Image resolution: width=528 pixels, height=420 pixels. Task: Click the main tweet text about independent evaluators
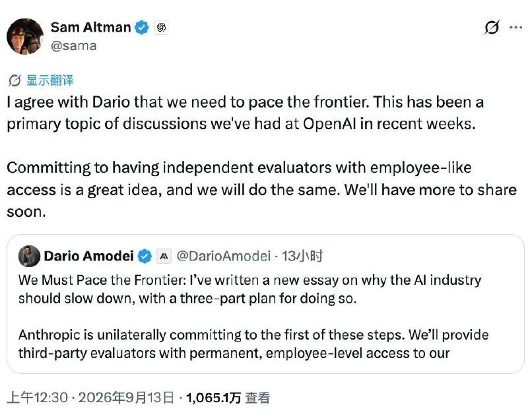click(261, 190)
